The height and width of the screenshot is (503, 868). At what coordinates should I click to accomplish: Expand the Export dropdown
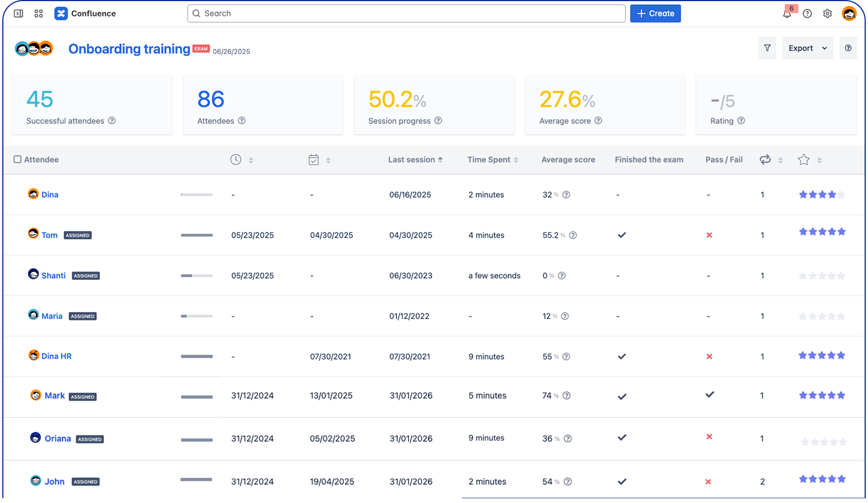(807, 48)
